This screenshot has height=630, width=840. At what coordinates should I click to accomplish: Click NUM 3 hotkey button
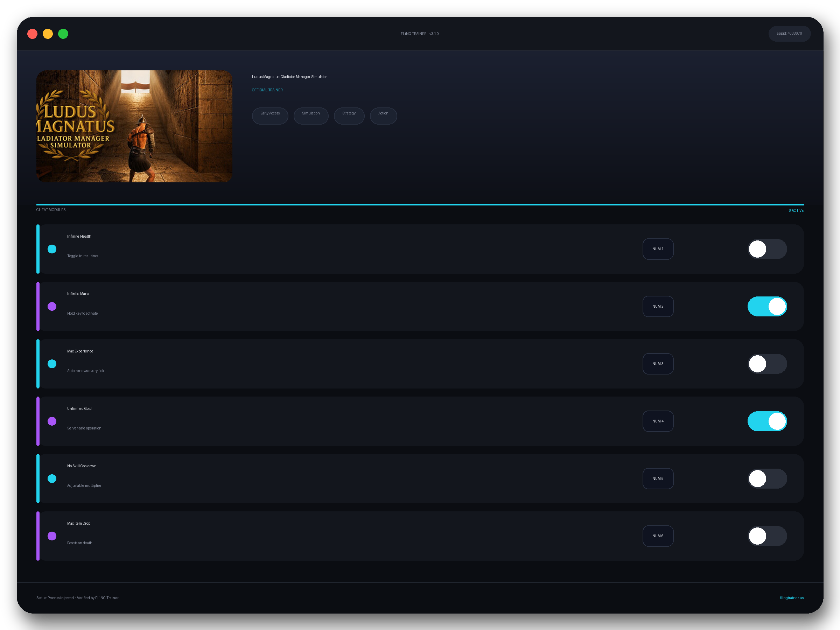658,364
